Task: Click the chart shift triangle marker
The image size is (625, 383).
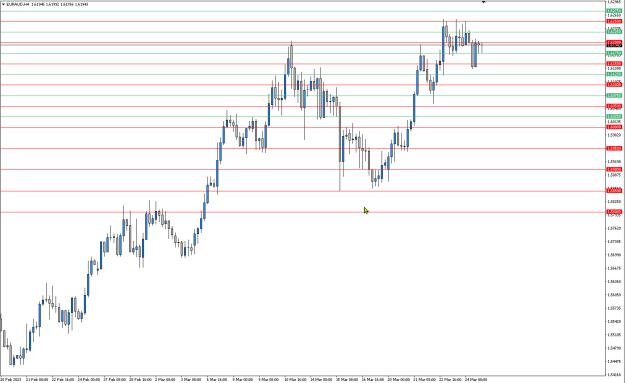Action: (x=483, y=2)
